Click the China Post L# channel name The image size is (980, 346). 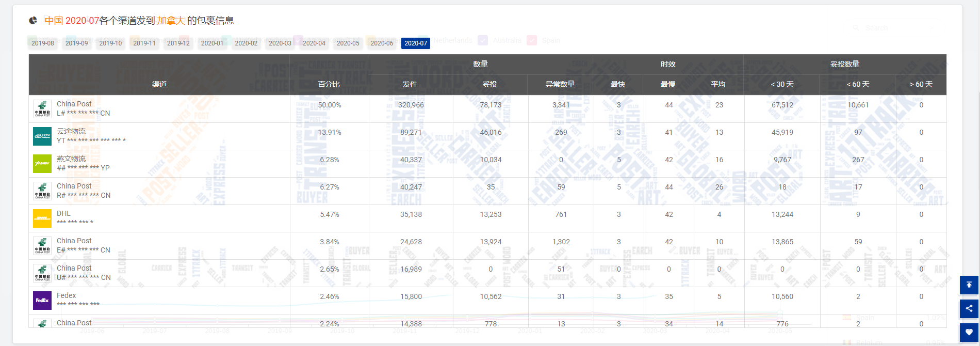click(74, 104)
